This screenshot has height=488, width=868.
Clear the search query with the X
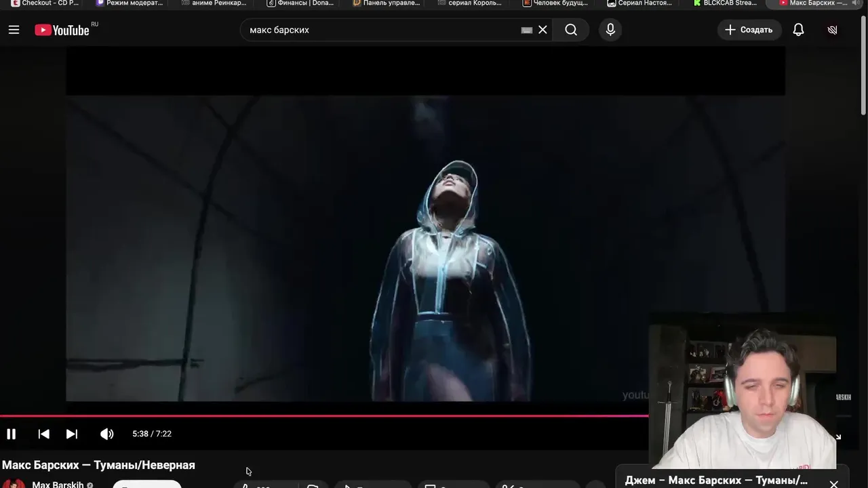[x=542, y=30]
